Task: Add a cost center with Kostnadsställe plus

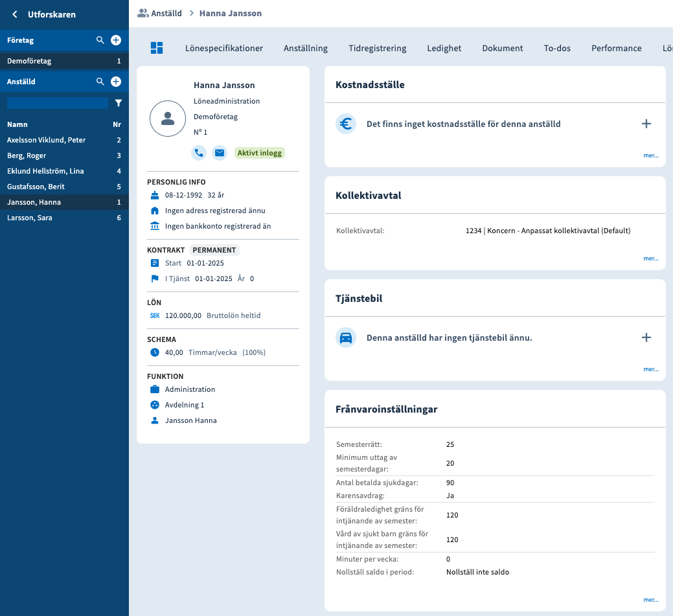Action: tap(646, 124)
